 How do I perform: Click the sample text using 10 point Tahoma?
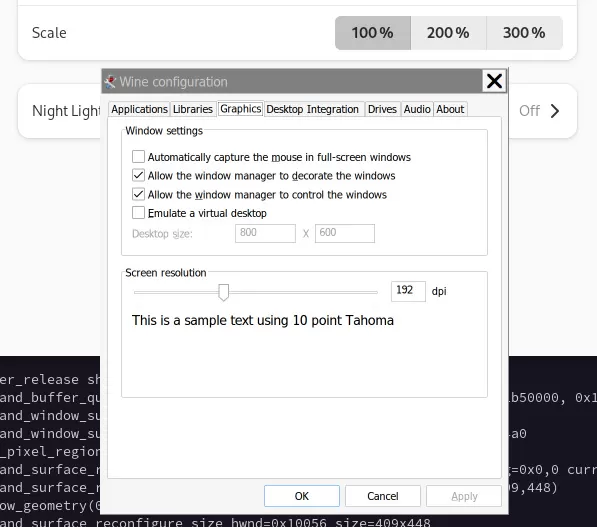(263, 321)
